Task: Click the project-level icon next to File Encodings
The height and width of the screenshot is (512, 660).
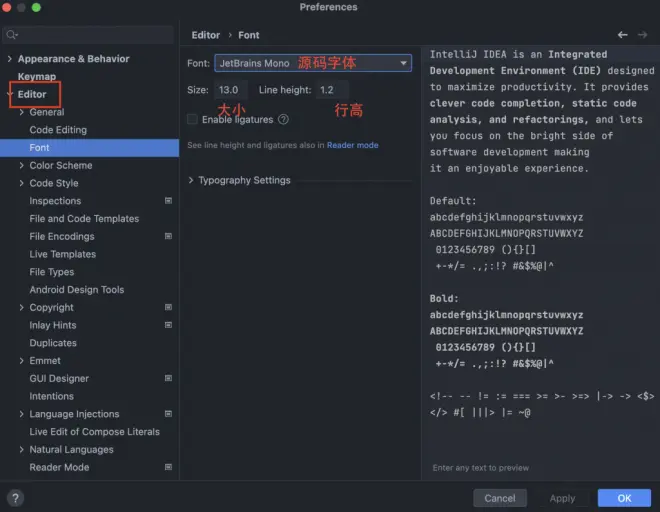Action: pyautogui.click(x=168, y=236)
